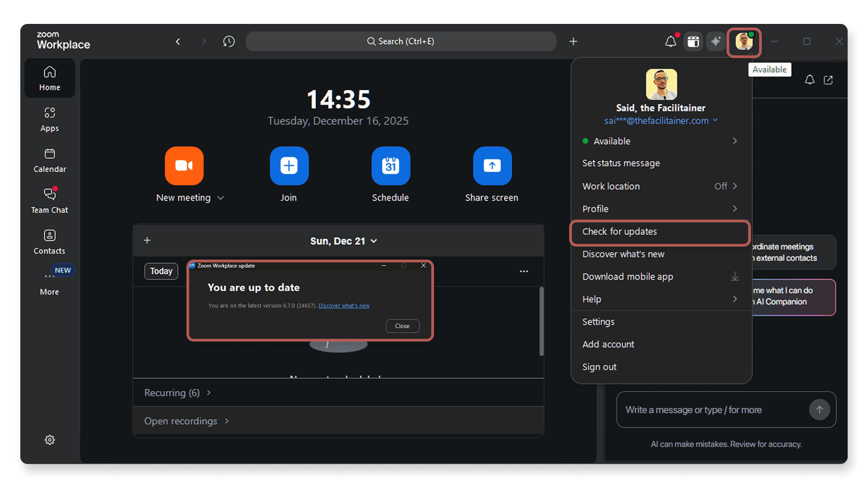Expand the New meeting dropdown arrow

(221, 198)
